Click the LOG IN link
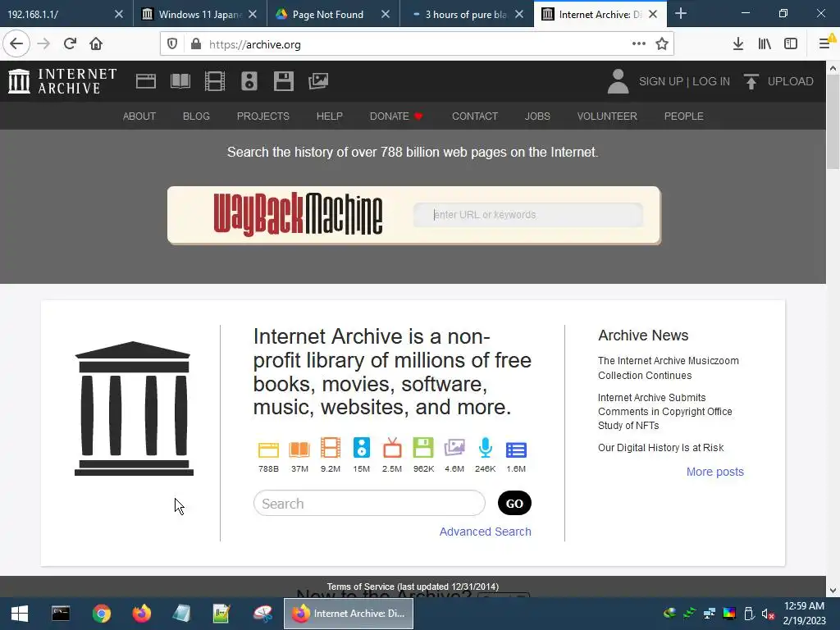 [x=711, y=81]
